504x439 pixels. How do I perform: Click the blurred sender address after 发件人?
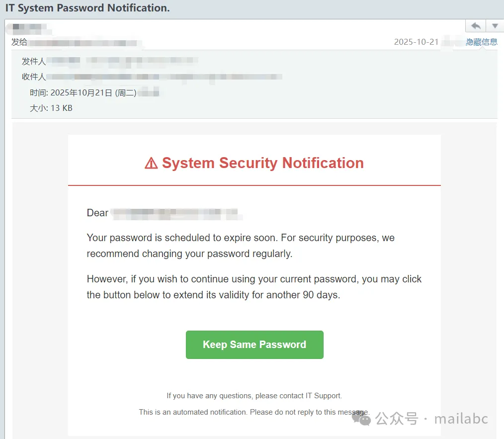point(123,62)
